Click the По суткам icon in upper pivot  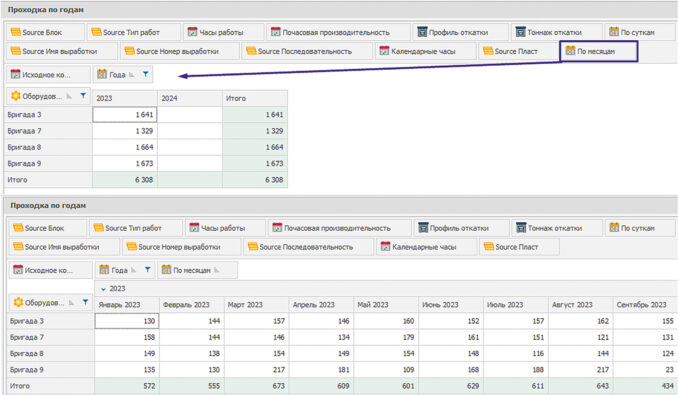coord(614,32)
